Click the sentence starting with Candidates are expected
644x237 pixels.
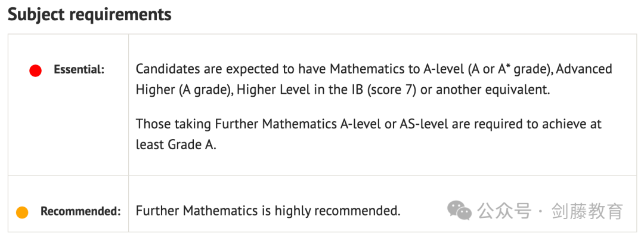[x=374, y=79]
